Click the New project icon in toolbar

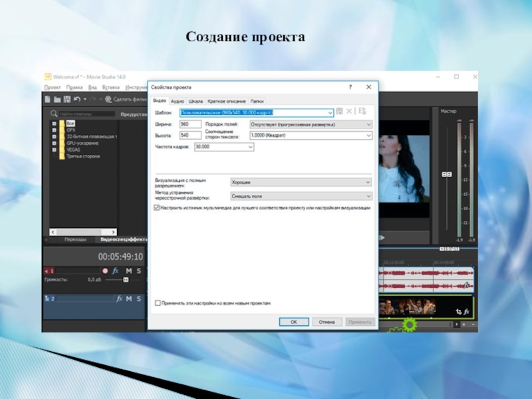pos(48,99)
